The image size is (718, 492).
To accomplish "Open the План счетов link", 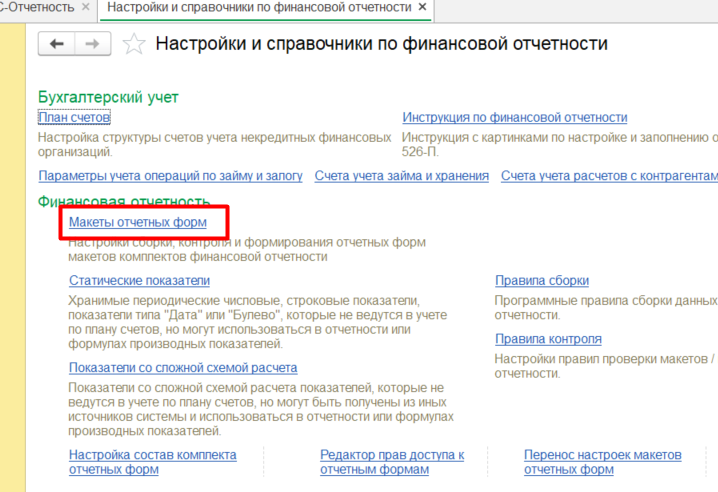I will [74, 118].
